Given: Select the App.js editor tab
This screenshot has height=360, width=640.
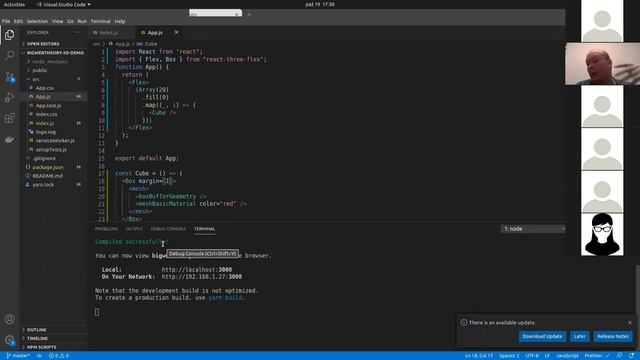Looking at the screenshot, I should tap(155, 33).
